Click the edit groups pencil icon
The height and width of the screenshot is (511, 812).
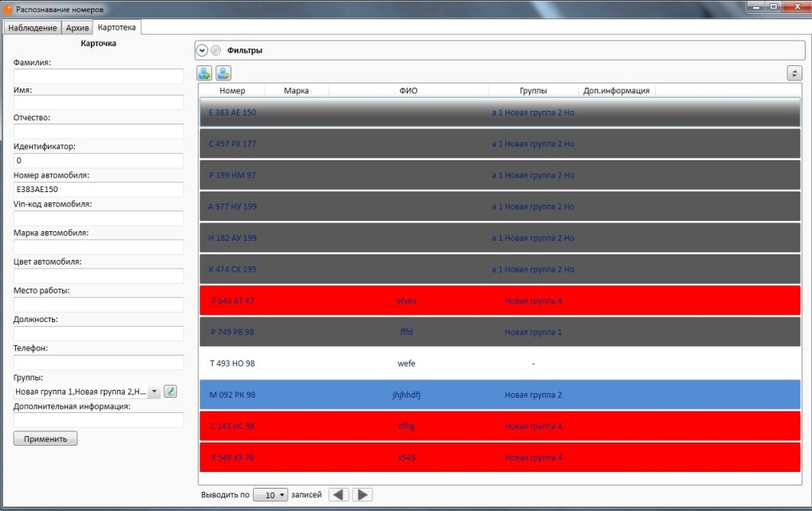[171, 391]
